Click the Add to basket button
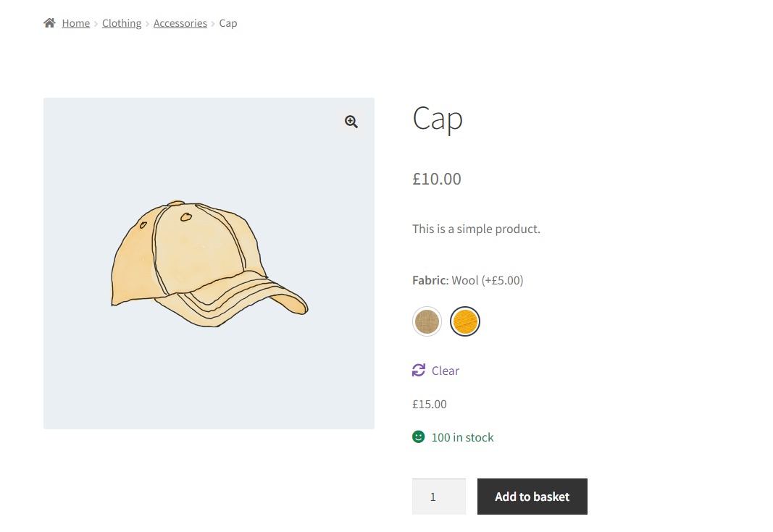Image resolution: width=773 pixels, height=532 pixels. coord(532,497)
